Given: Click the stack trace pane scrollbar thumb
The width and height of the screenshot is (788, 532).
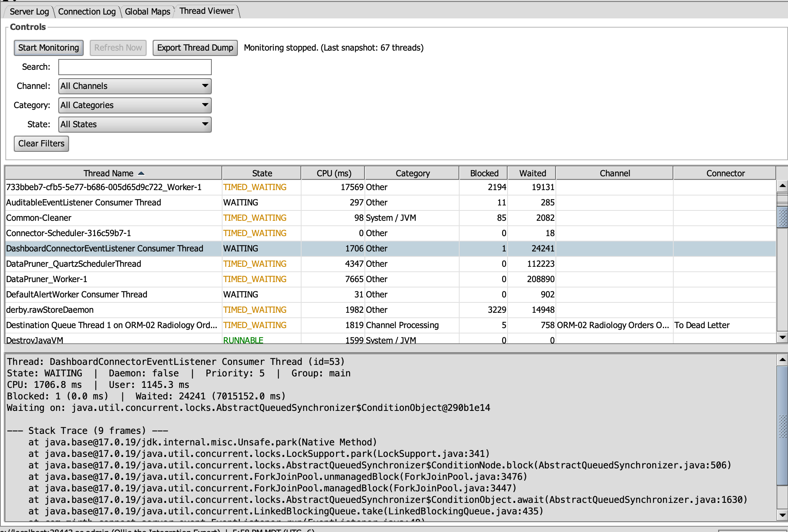Looking at the screenshot, I should tap(782, 425).
